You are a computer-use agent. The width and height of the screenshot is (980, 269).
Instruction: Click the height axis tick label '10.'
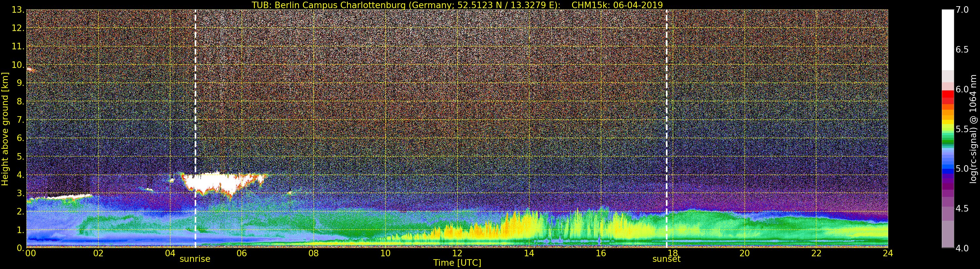point(18,65)
